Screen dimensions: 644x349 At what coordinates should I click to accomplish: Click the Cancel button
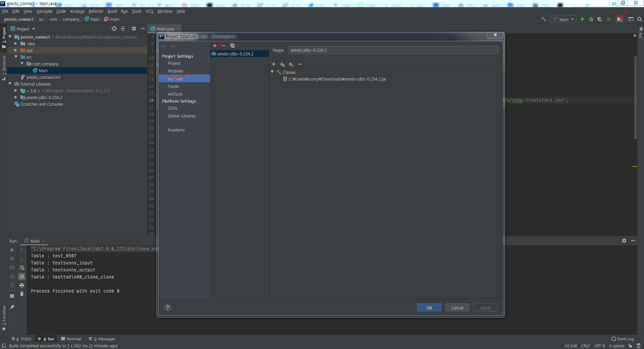457,308
